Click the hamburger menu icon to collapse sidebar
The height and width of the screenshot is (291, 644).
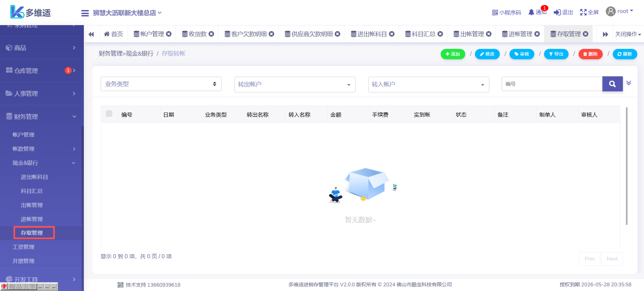(85, 13)
